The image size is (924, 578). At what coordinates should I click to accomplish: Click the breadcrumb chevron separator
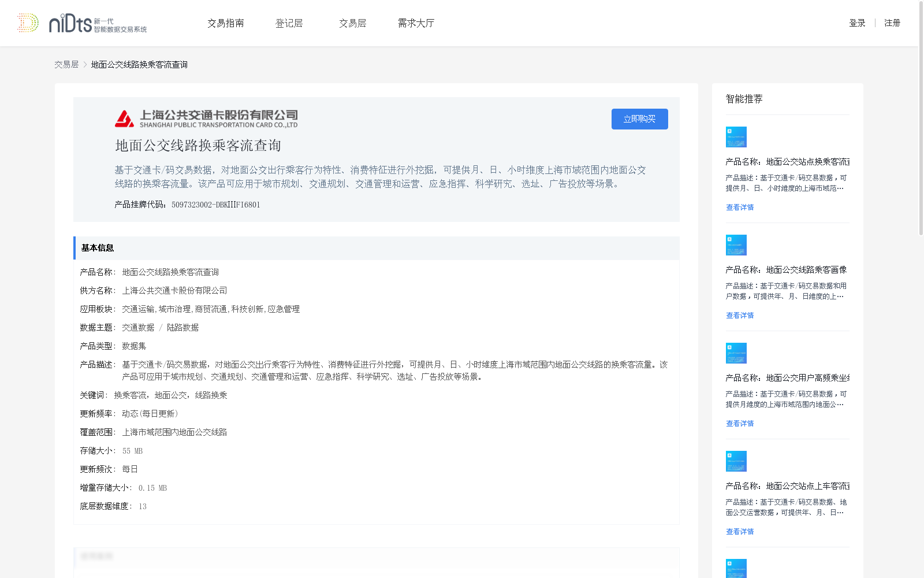85,65
